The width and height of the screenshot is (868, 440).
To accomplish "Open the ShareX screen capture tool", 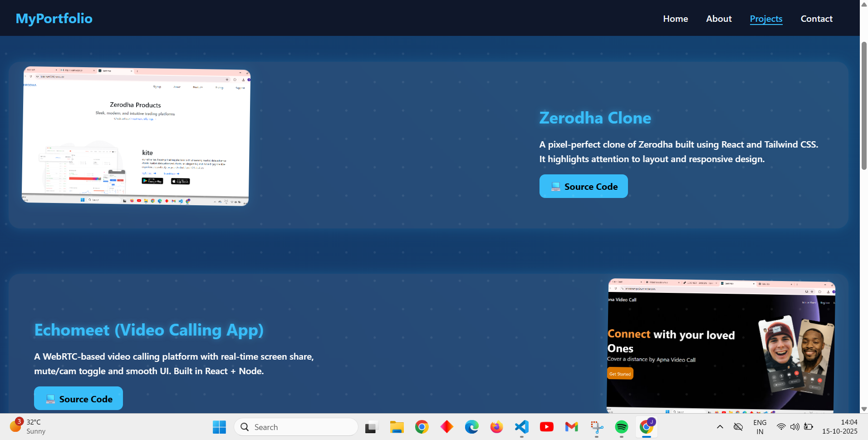I will (597, 427).
